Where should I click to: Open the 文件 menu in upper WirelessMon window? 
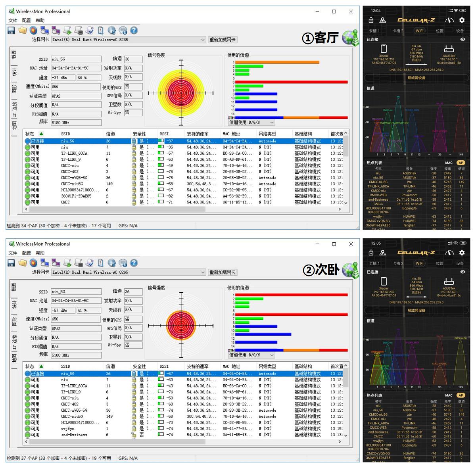13,20
